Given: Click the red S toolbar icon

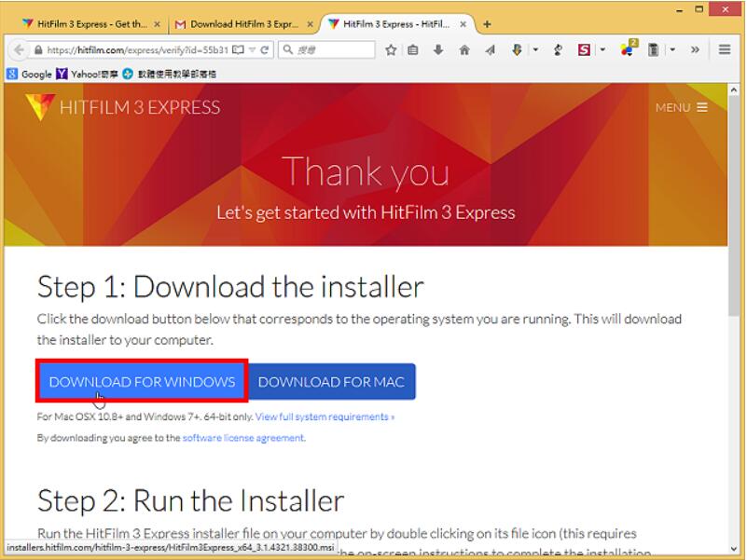Looking at the screenshot, I should [584, 50].
